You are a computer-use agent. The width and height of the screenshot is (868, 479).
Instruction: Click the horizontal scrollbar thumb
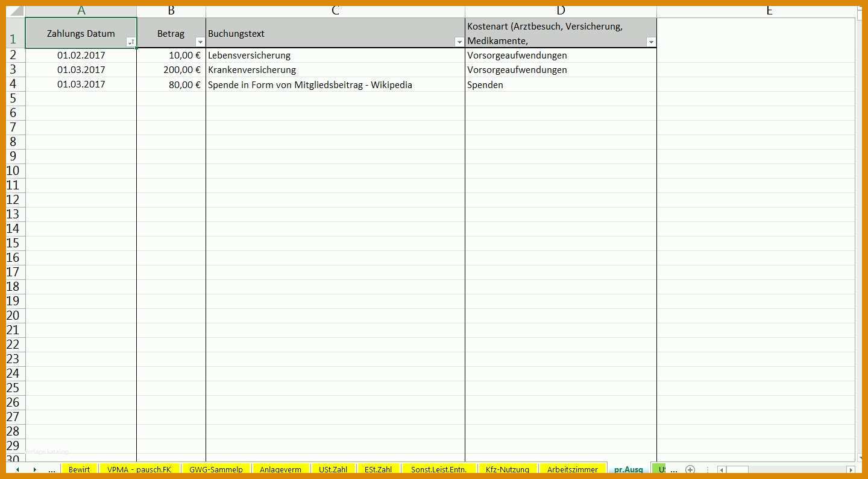[737, 470]
